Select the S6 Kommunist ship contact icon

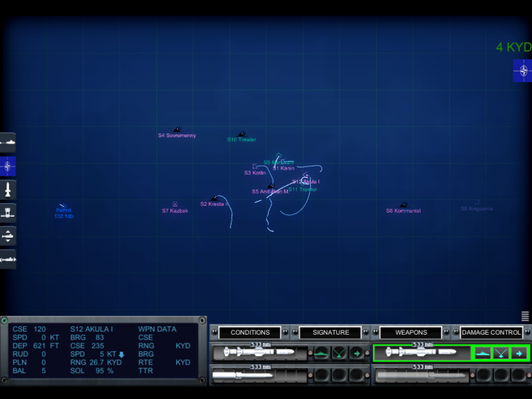(x=404, y=205)
